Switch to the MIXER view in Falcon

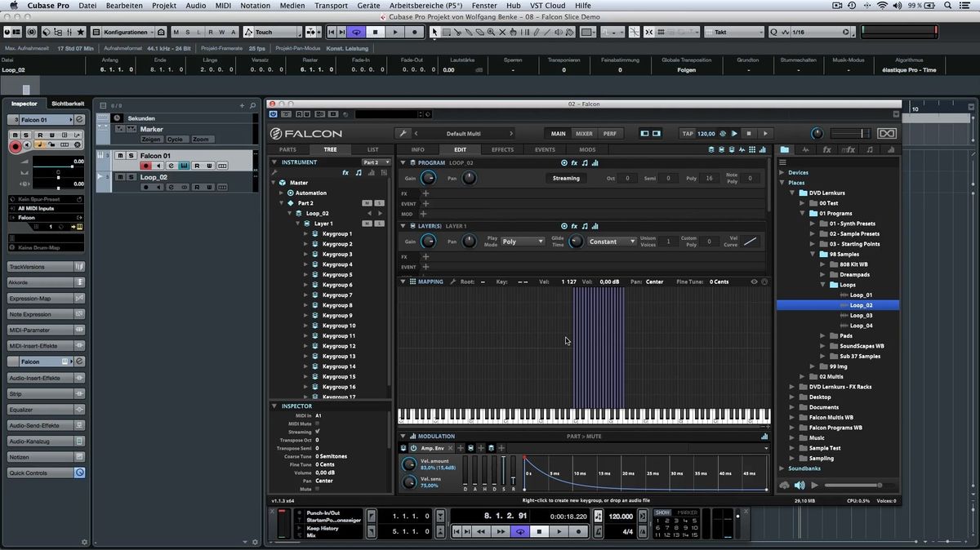584,134
